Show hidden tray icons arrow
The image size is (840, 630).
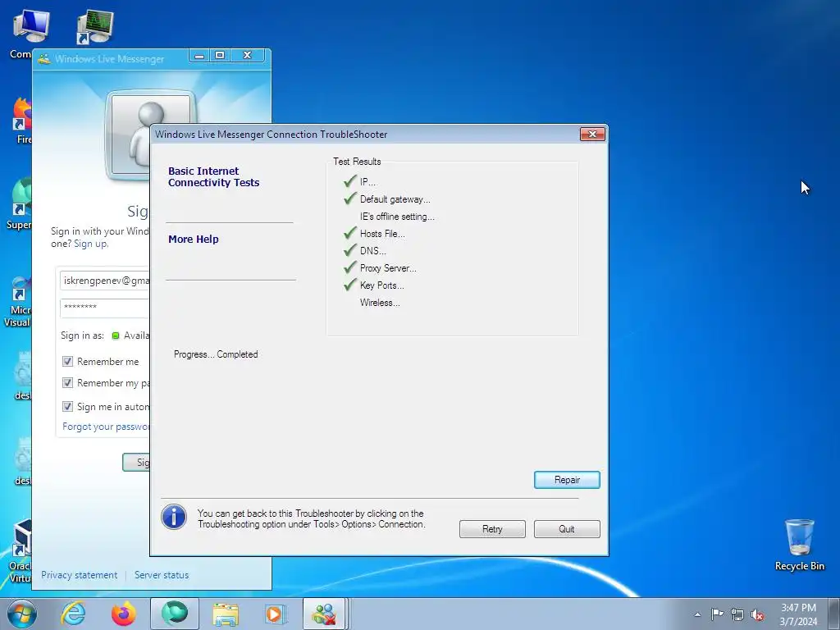[697, 614]
